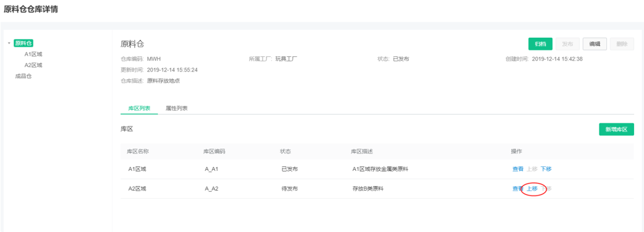Click warehouse description 原料存放地点

[x=163, y=81]
